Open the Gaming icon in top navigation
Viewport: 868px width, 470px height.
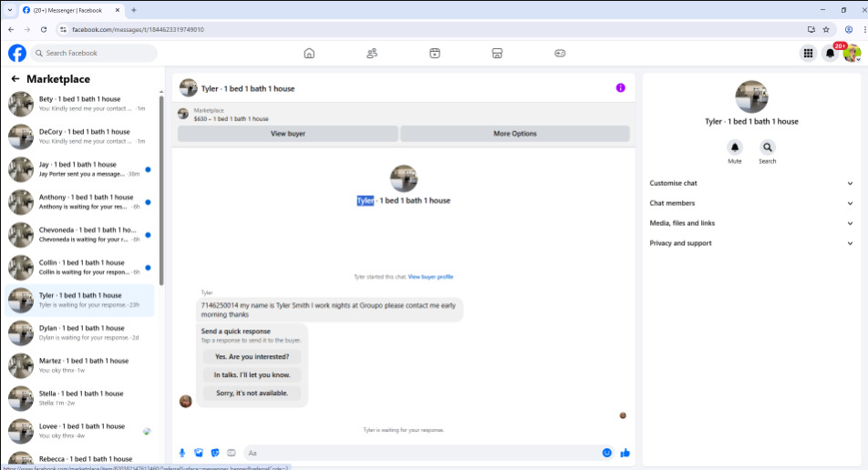(x=560, y=53)
